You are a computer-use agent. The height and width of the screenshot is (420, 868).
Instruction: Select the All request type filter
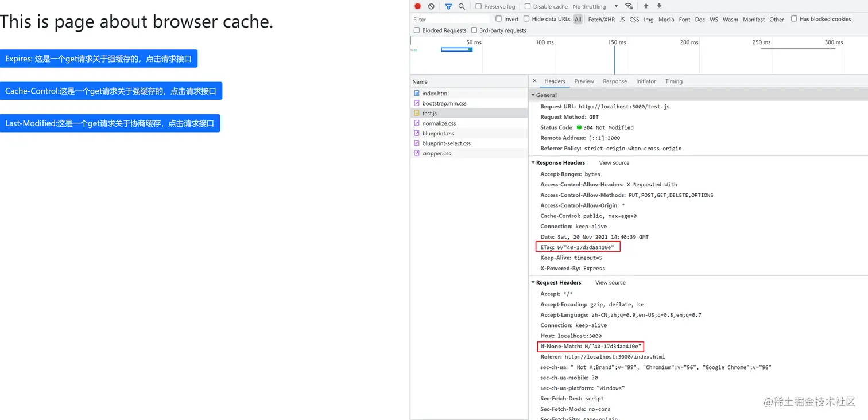(578, 20)
